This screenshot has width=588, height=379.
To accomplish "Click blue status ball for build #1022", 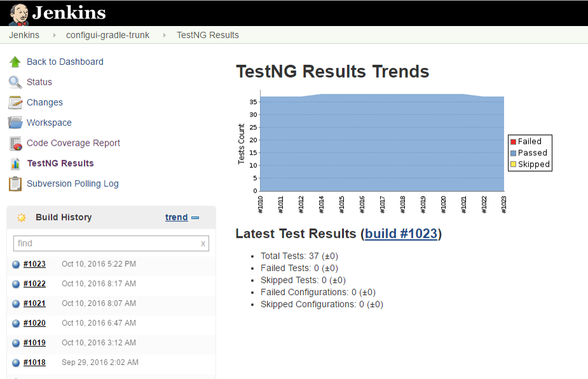I will [16, 284].
